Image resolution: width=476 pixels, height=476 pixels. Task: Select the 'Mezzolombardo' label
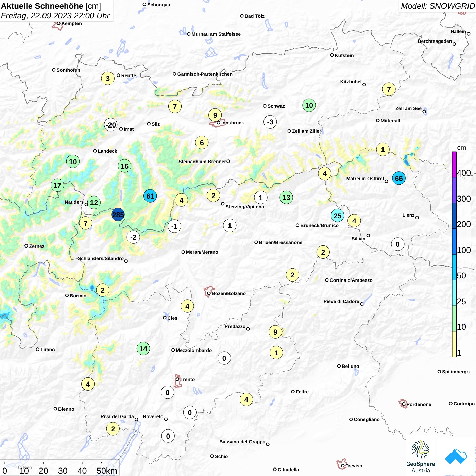point(194,351)
